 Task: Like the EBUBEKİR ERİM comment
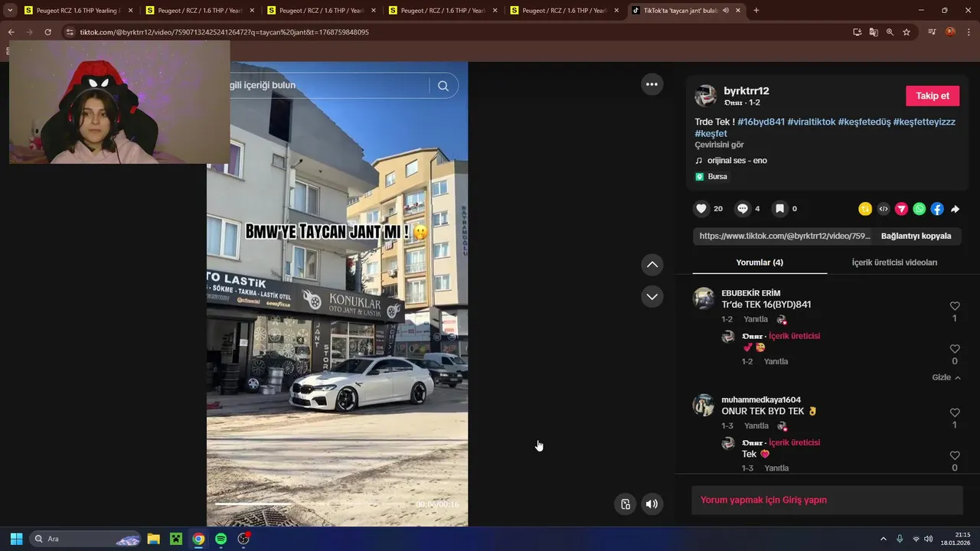955,306
